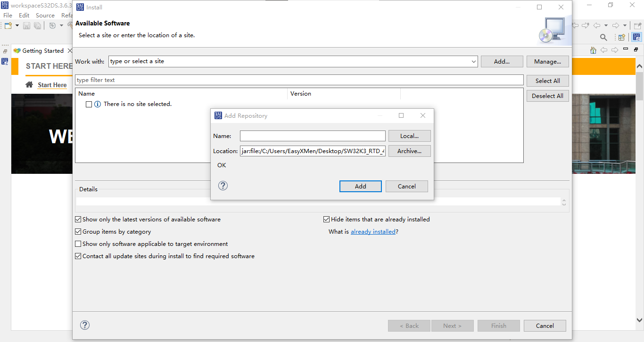
Task: Click the S32DS C perspective icon in left sidebar
Action: point(5,61)
